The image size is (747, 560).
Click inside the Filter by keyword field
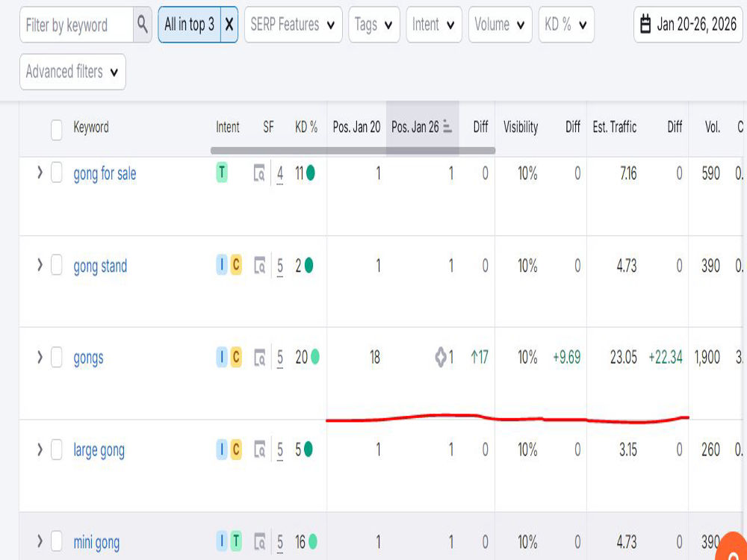tap(76, 25)
